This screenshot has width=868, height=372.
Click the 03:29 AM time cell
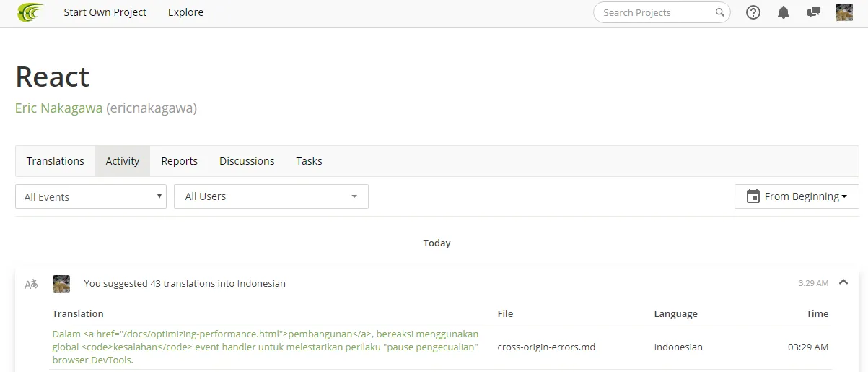(x=808, y=347)
